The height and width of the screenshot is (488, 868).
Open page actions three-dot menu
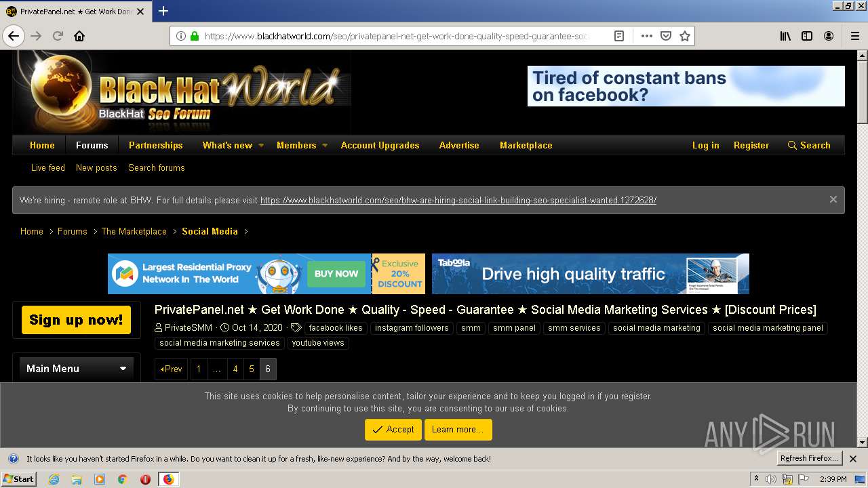pyautogui.click(x=647, y=36)
